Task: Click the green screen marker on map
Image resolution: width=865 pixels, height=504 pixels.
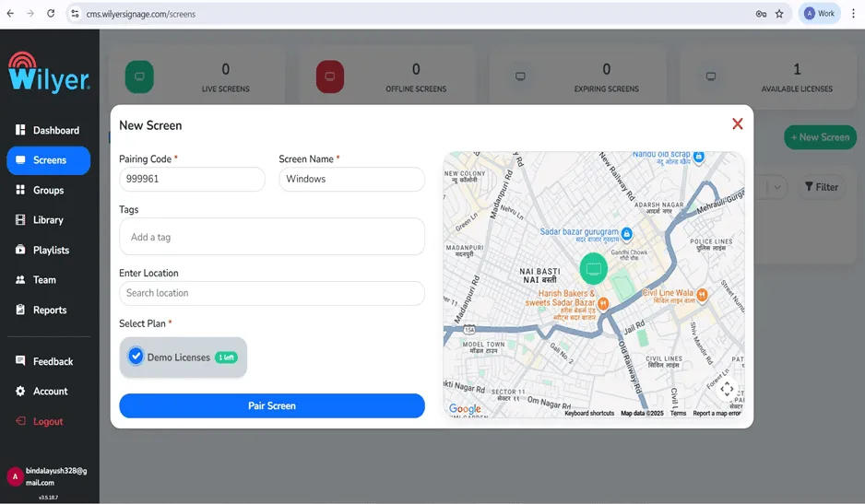Action: [x=594, y=268]
